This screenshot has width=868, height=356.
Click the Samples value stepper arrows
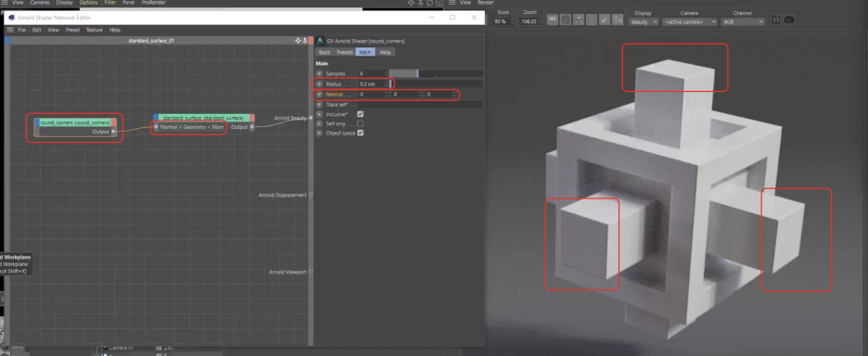pos(387,73)
